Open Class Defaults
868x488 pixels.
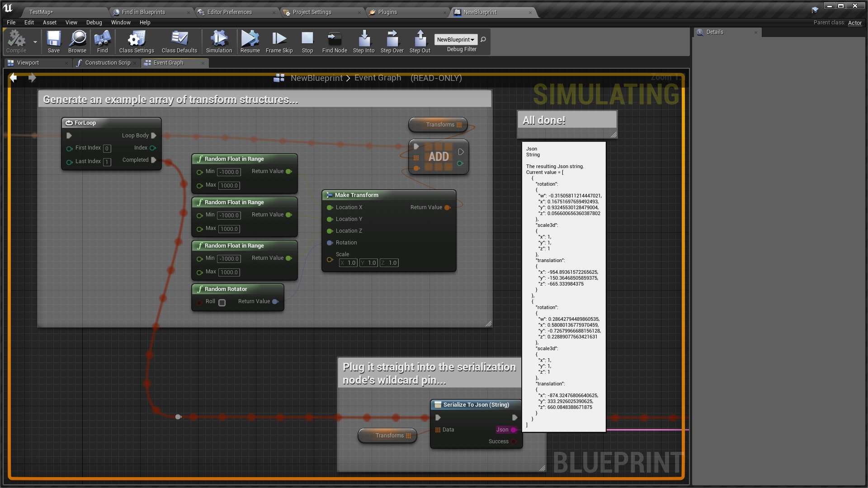pos(179,42)
